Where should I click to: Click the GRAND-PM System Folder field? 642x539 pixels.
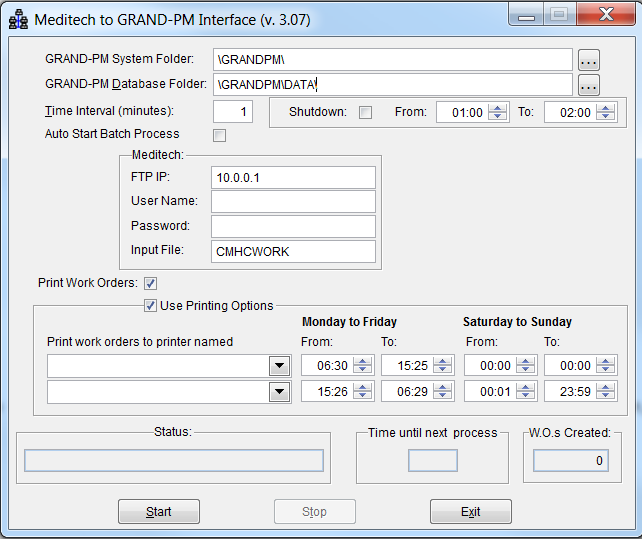coord(393,60)
